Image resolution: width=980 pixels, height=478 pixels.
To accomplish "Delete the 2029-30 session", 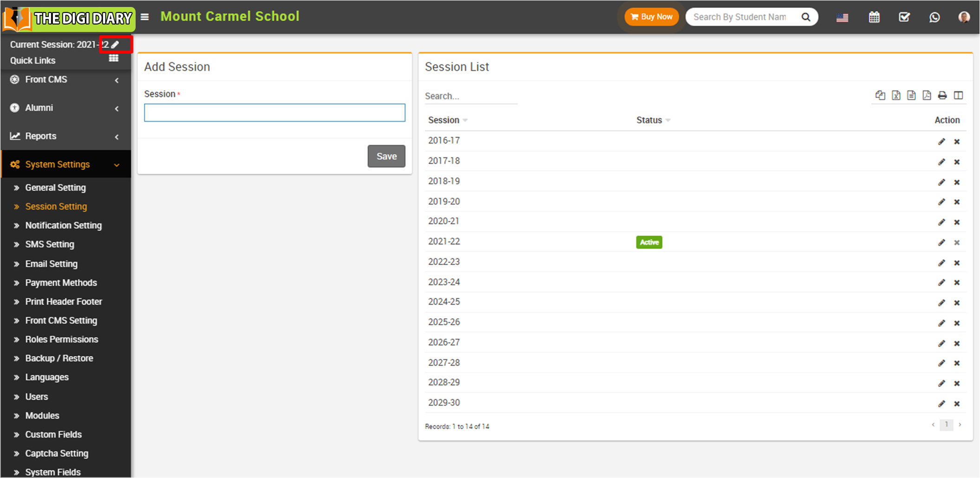I will click(957, 404).
